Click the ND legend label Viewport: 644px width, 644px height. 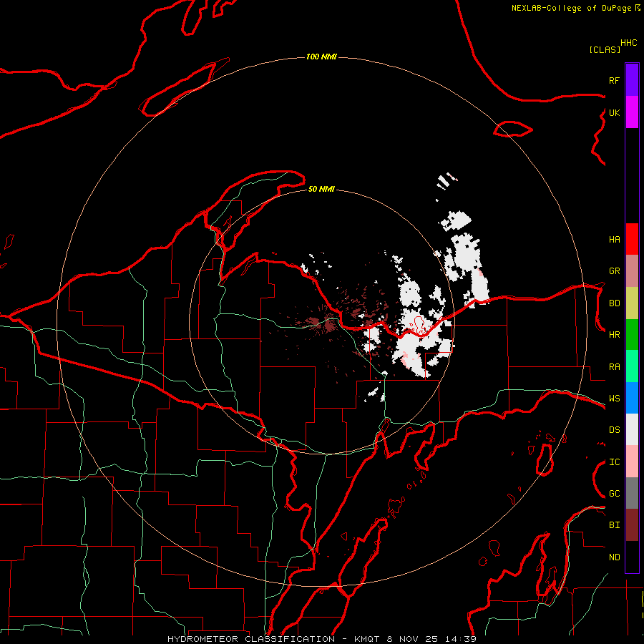point(614,557)
